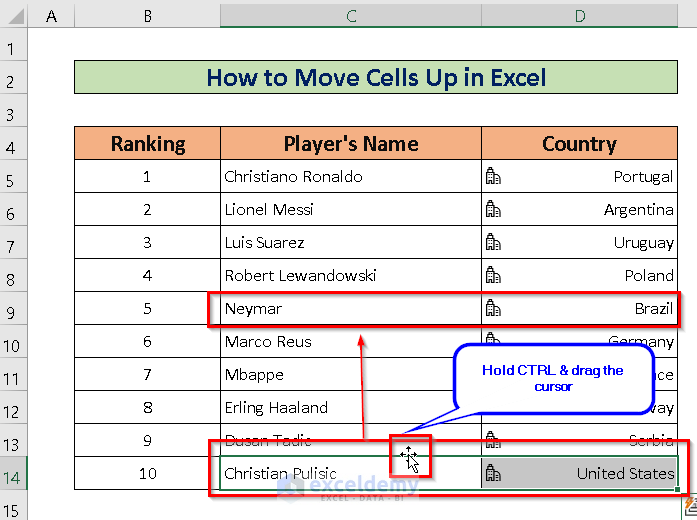Select ranking cell with value 6
The height and width of the screenshot is (520, 697).
click(x=148, y=341)
